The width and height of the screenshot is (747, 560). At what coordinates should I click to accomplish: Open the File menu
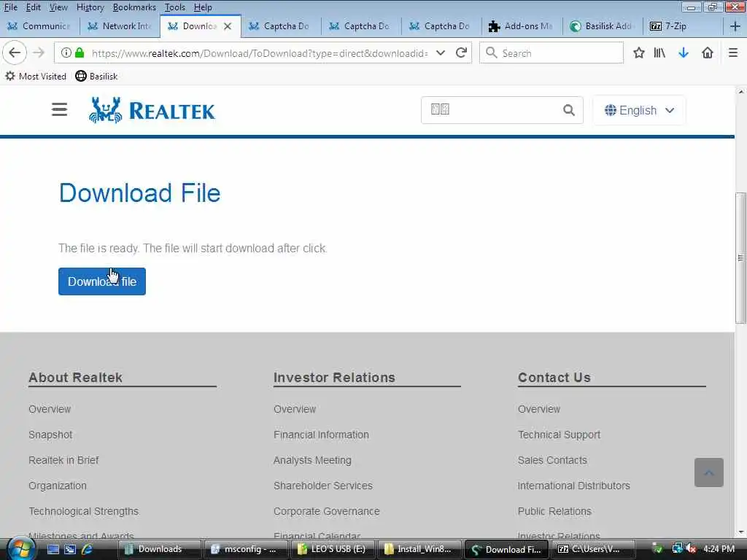10,7
